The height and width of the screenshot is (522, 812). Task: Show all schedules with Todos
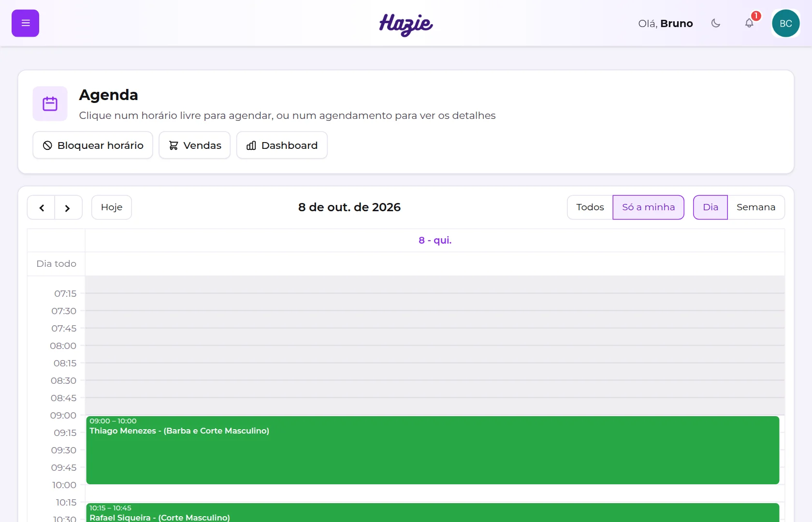tap(590, 207)
